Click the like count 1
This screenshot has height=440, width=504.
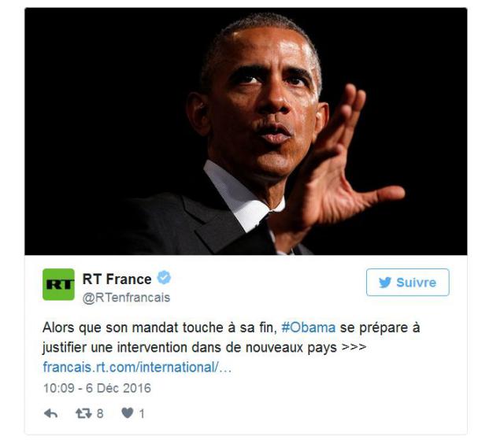pos(142,414)
